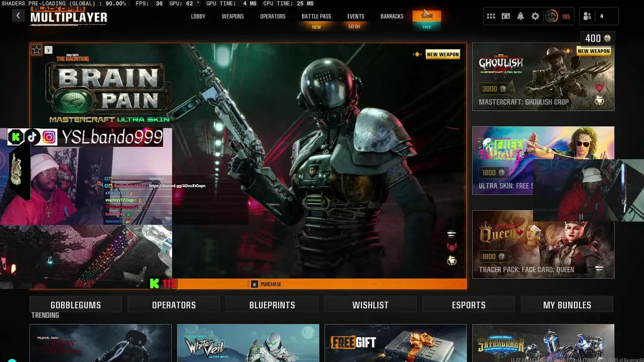This screenshot has height=362, width=644.
Task: Open the Lobby tab
Action: click(198, 16)
